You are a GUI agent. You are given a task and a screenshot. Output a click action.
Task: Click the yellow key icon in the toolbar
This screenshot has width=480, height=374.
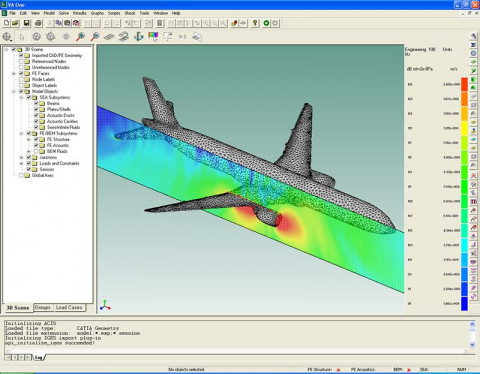[x=255, y=23]
